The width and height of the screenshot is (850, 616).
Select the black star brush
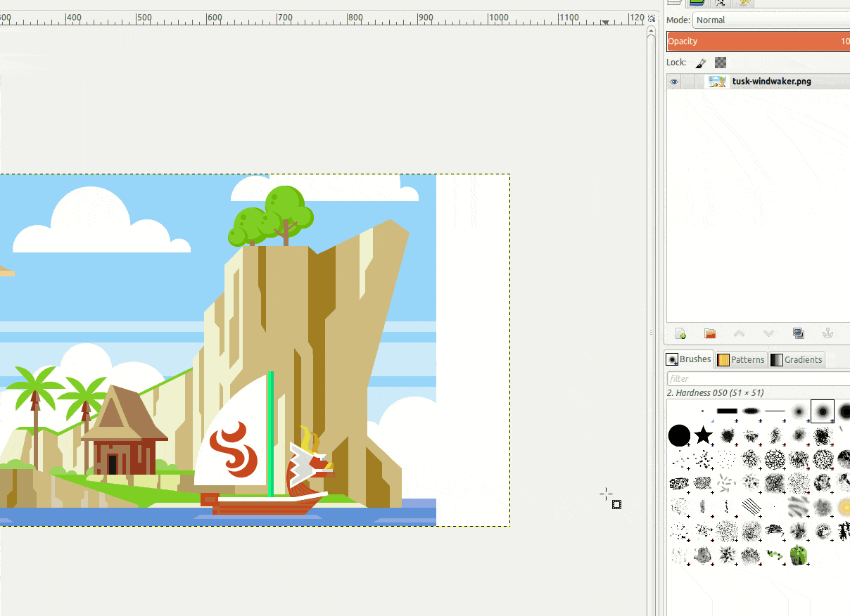click(703, 435)
